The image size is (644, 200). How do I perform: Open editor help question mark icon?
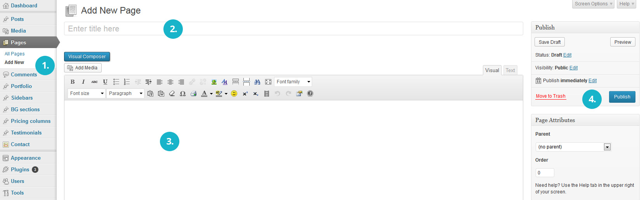tap(310, 93)
